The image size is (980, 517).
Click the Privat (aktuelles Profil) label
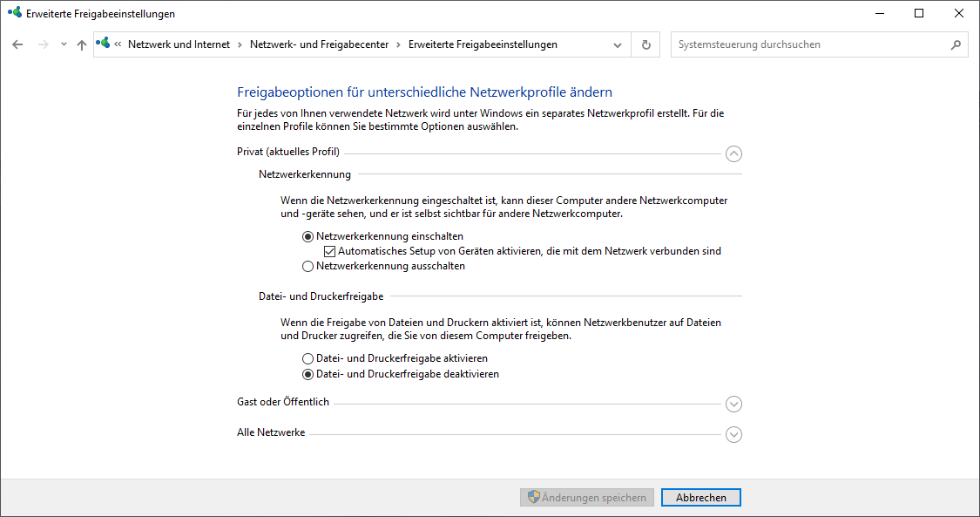(x=288, y=152)
